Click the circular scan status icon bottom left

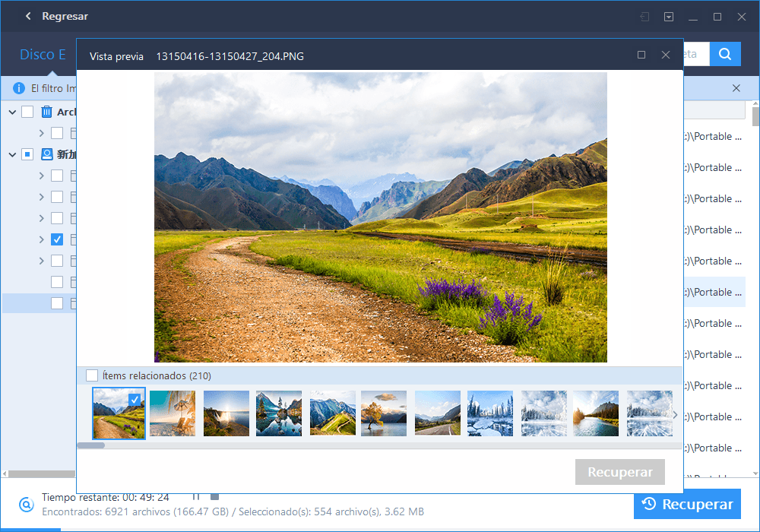pyautogui.click(x=26, y=505)
